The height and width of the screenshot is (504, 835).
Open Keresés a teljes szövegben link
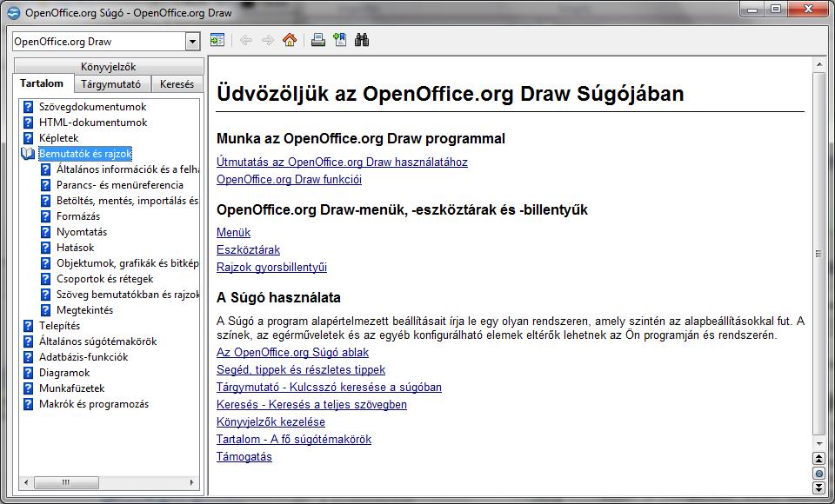point(311,404)
